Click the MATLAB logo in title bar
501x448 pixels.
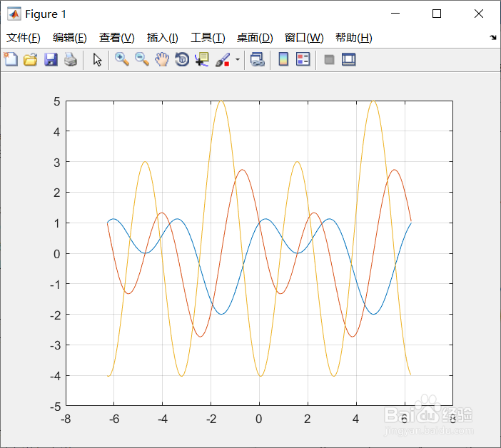(x=14, y=14)
